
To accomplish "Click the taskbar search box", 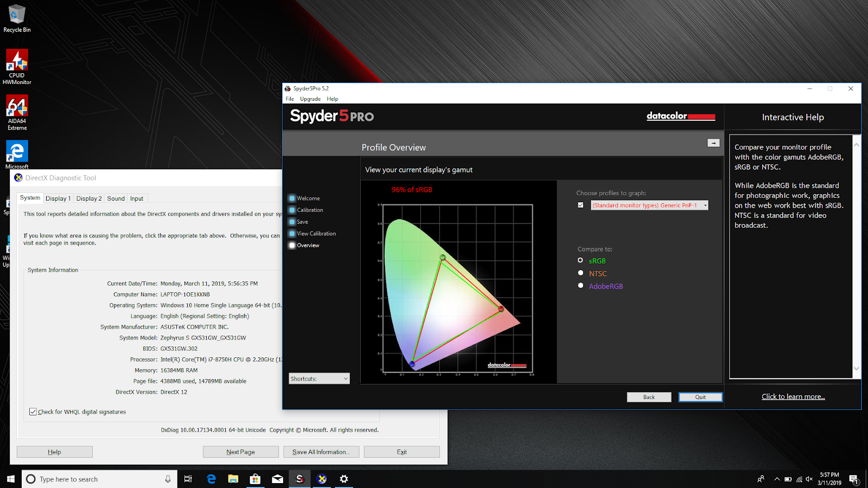I will 99,479.
